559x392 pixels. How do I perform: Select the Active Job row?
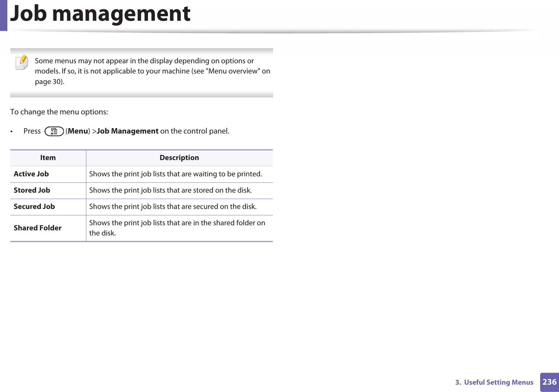(141, 174)
